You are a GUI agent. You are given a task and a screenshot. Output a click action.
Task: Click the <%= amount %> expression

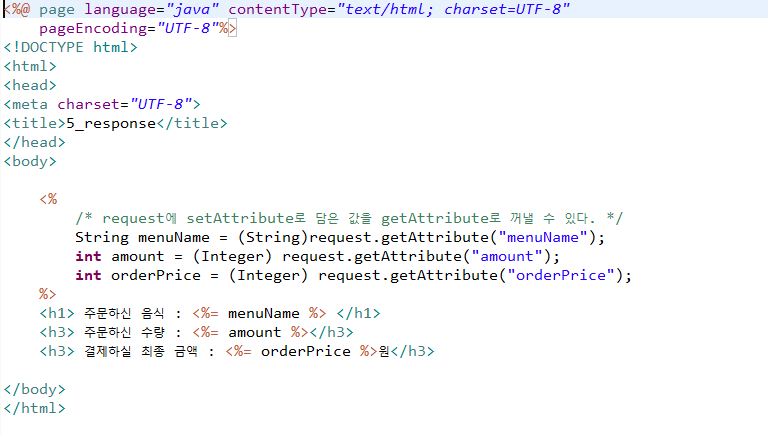(x=250, y=333)
